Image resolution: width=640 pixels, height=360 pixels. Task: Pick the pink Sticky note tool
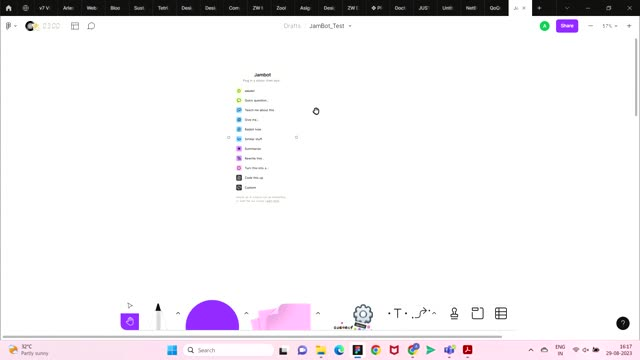point(281,317)
